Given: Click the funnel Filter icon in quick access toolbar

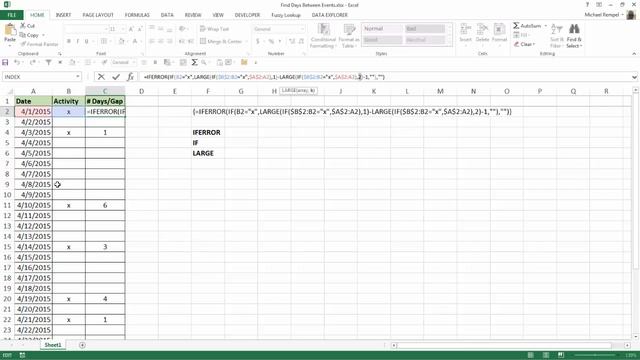Looking at the screenshot, I should pyautogui.click(x=48, y=62).
